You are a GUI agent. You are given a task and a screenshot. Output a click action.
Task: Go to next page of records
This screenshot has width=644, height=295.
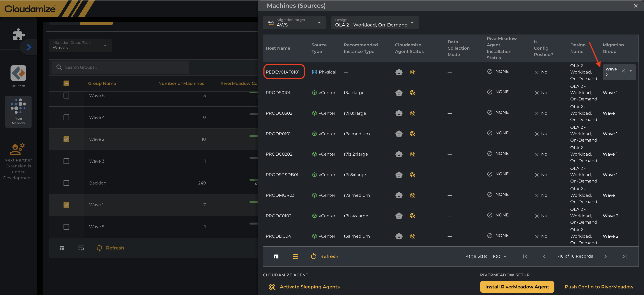pyautogui.click(x=605, y=256)
